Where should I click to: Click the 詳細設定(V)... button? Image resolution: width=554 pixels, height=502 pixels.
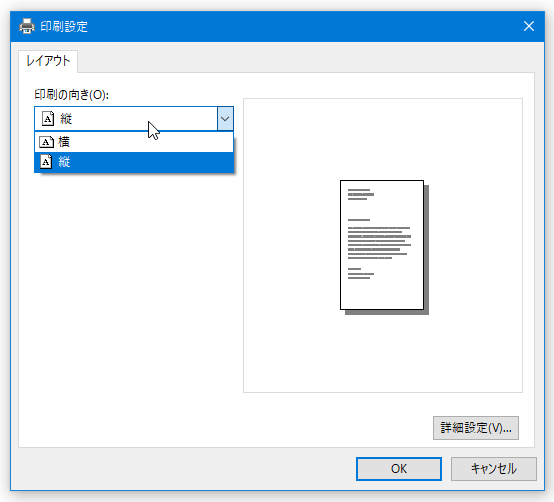click(x=476, y=428)
